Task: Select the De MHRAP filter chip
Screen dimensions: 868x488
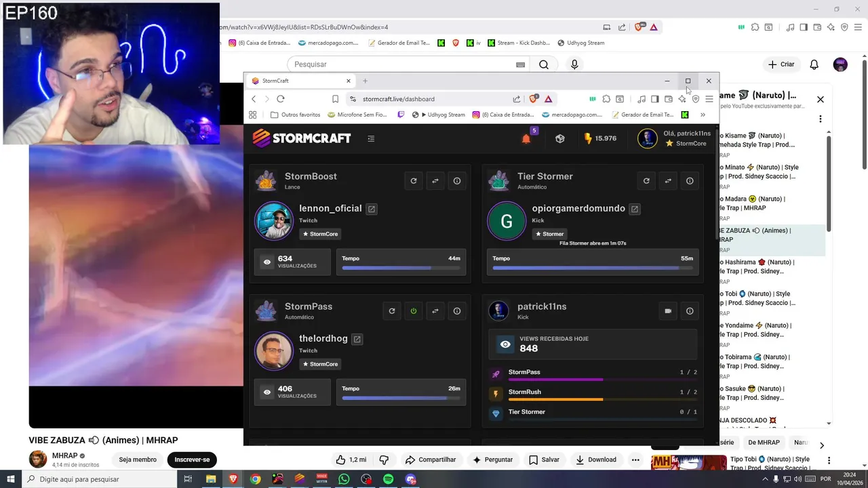Action: click(x=764, y=443)
